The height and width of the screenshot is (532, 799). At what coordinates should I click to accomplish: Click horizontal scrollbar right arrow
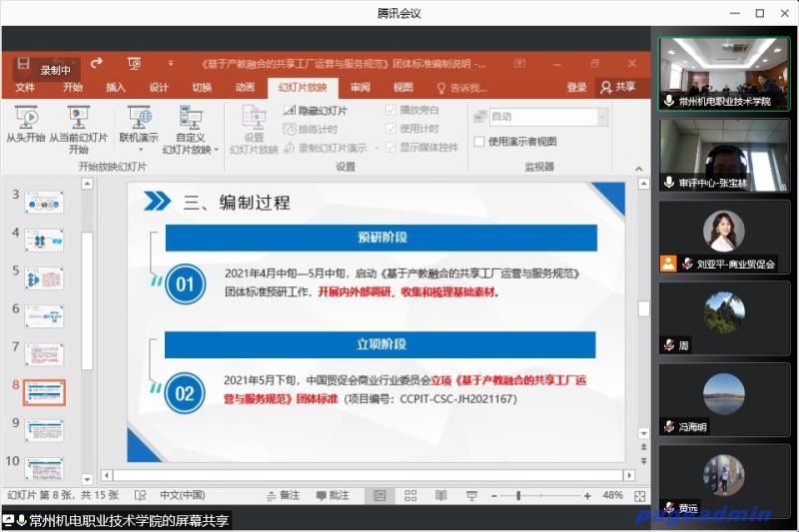[629, 475]
